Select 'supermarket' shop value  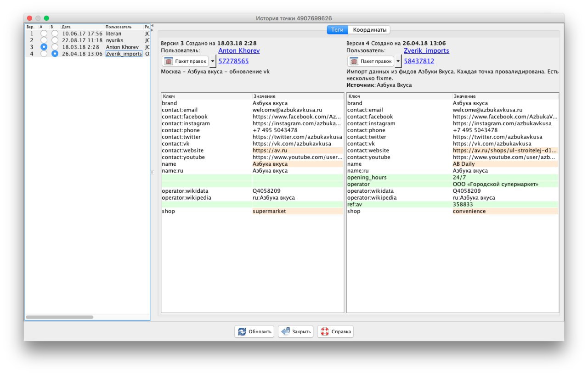point(297,211)
